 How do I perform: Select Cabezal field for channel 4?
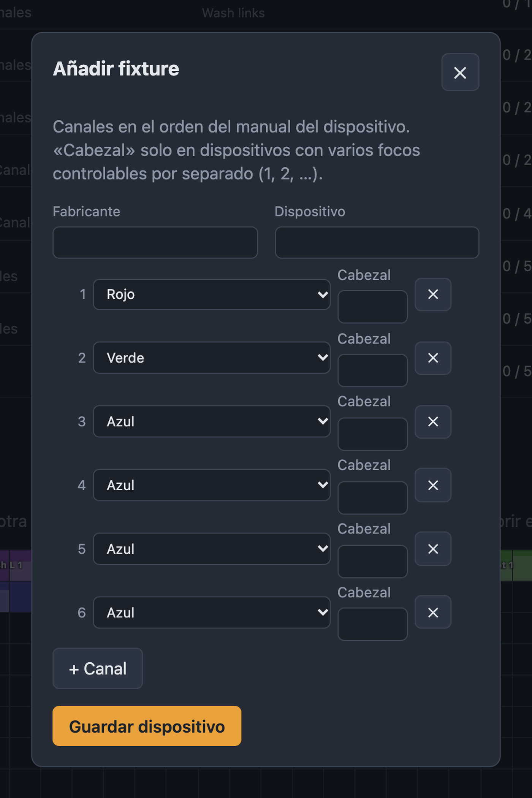[x=372, y=498]
